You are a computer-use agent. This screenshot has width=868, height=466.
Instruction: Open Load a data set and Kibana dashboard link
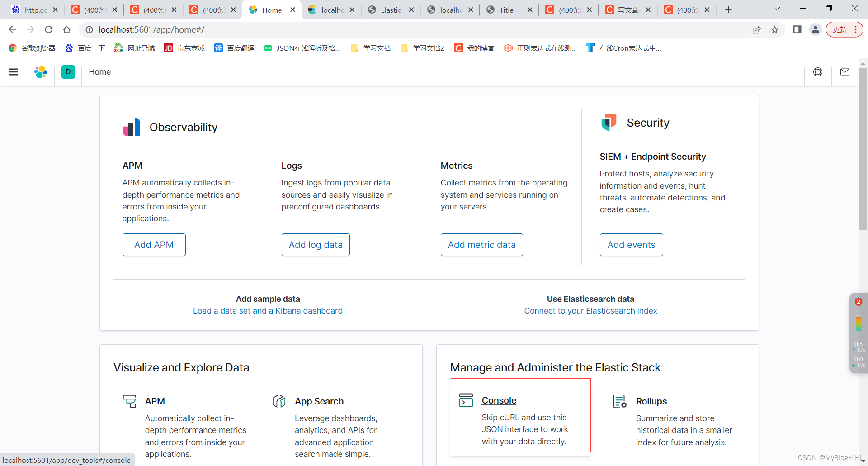pyautogui.click(x=268, y=311)
